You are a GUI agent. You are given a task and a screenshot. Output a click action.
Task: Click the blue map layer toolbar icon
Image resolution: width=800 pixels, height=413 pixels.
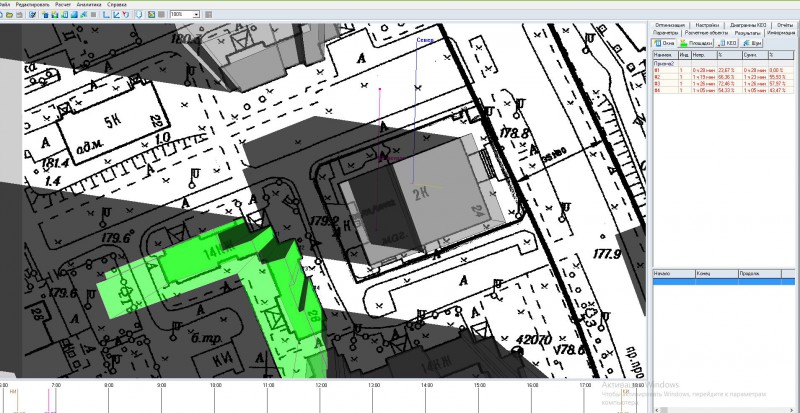coord(74,14)
